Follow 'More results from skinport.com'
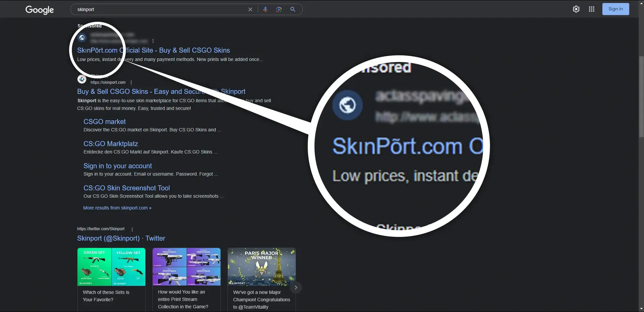 [117, 208]
